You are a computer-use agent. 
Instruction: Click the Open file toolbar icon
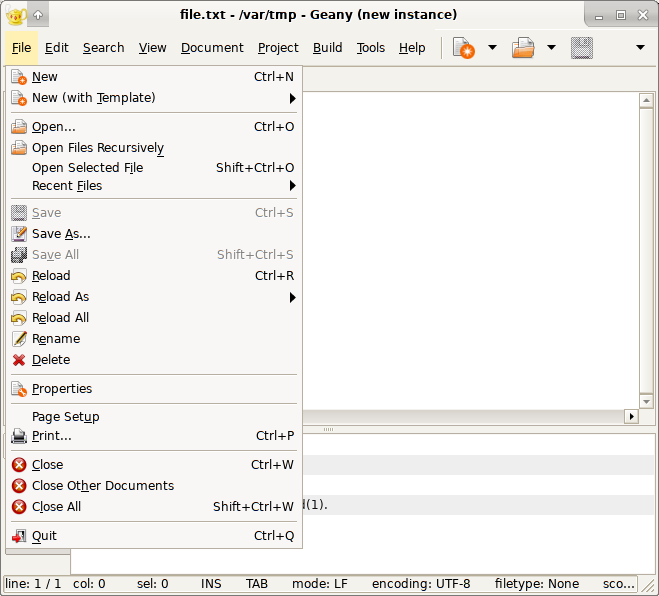pos(523,48)
